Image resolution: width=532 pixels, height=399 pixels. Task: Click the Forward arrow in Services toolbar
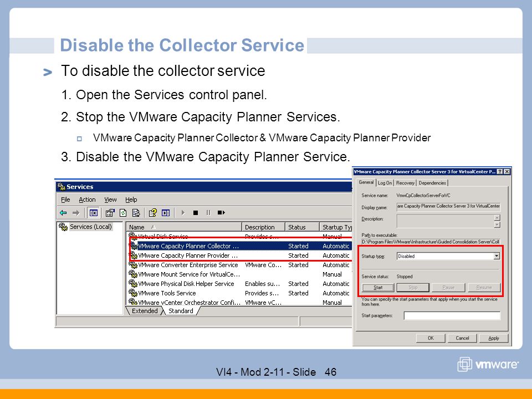coord(76,213)
